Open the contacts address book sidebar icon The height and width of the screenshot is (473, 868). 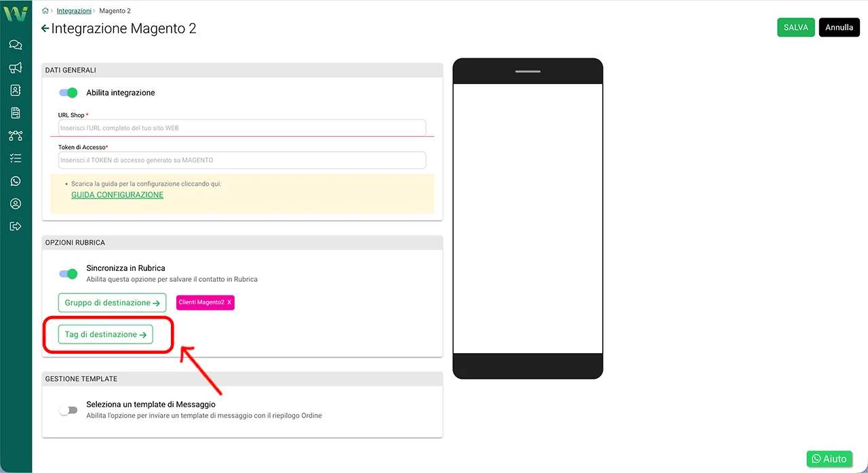[x=16, y=90]
